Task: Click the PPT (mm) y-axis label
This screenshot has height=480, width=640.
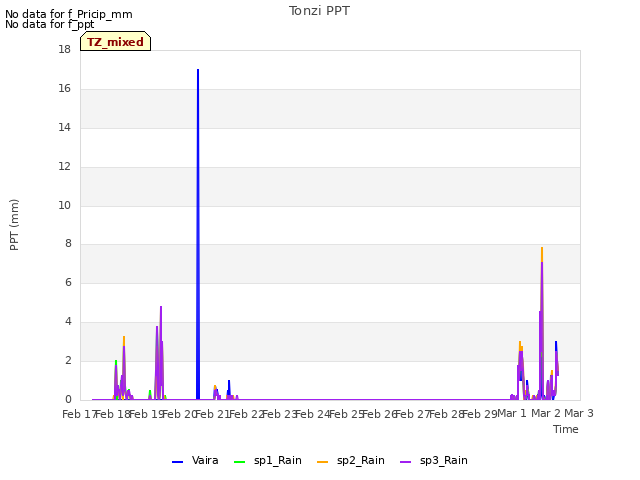Action: pos(14,225)
